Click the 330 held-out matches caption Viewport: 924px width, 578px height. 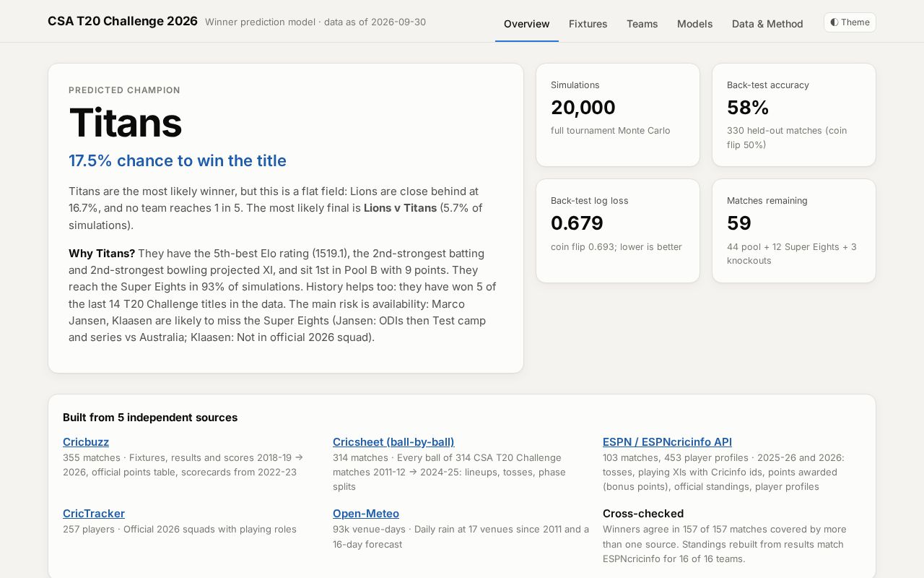point(787,137)
